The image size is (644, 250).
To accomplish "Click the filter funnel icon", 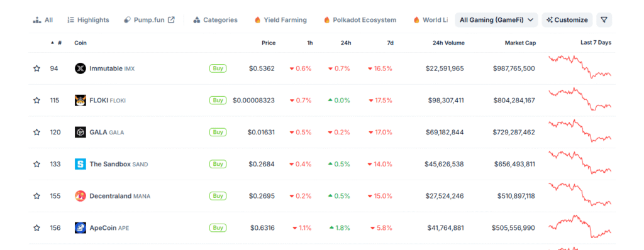I will (604, 19).
